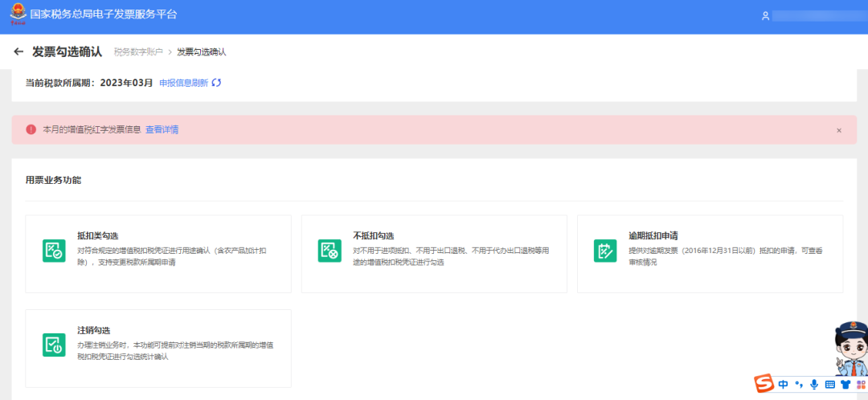The image size is (868, 400).
Task: Toggle the punctuation mode in Sogou bar
Action: tap(798, 385)
